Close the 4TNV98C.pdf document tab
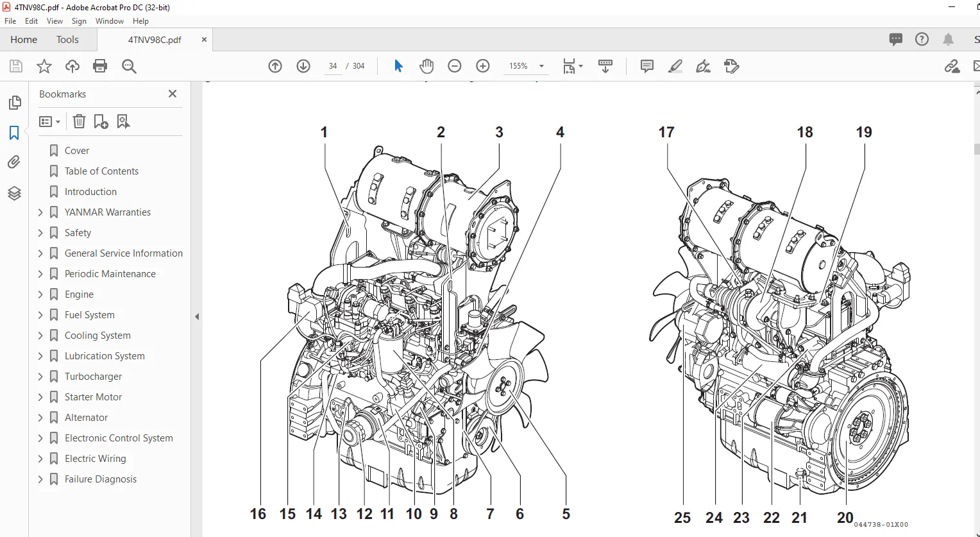The image size is (980, 537). pos(204,39)
